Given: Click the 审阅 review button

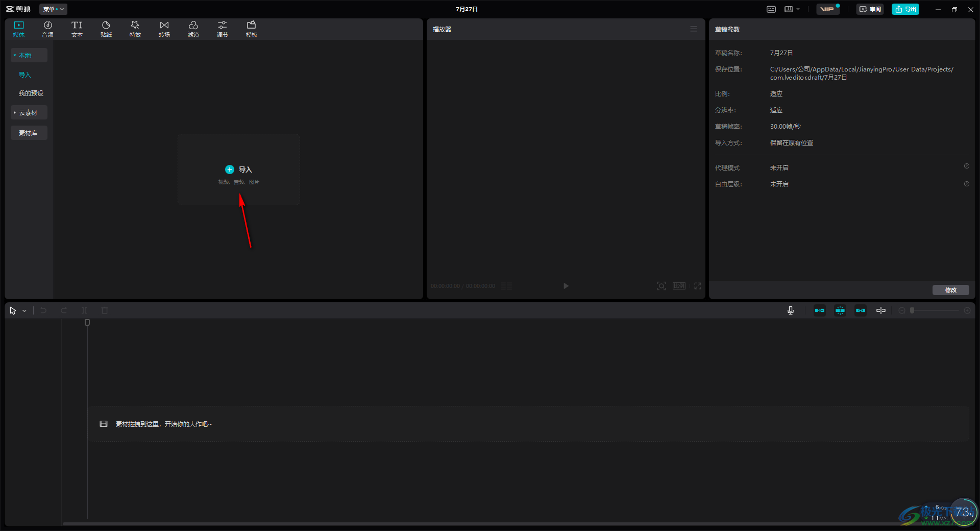Looking at the screenshot, I should (870, 9).
